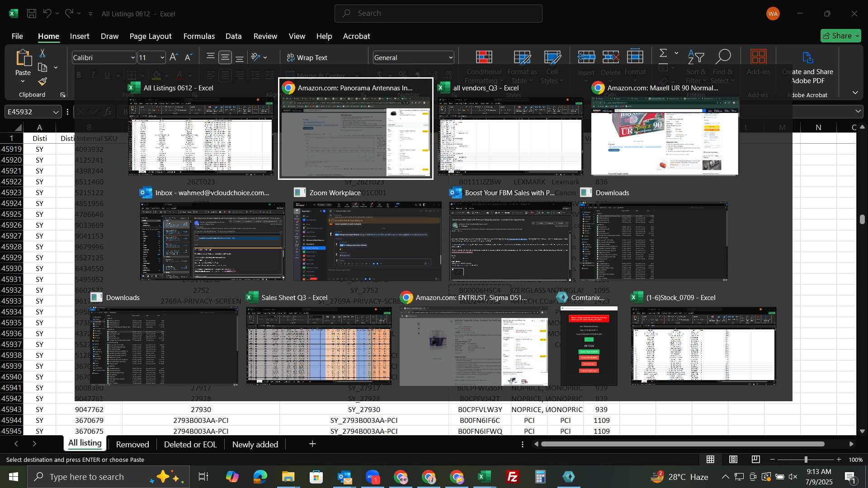The height and width of the screenshot is (488, 868).
Task: Switch to the Page Layout tab
Action: point(151,36)
